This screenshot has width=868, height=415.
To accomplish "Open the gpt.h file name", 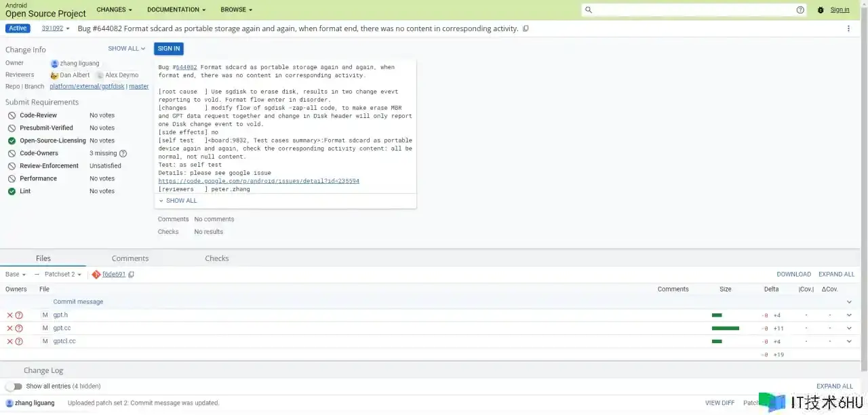I will click(60, 315).
